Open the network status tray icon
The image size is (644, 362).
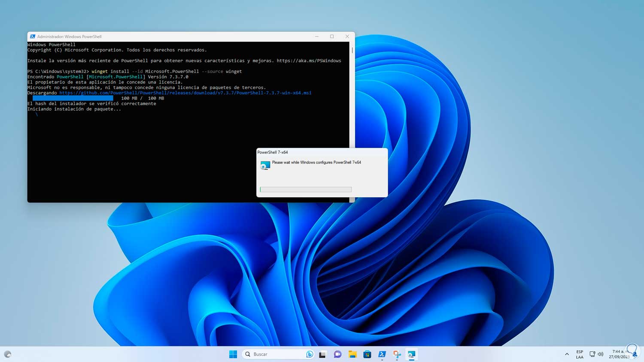coord(592,354)
